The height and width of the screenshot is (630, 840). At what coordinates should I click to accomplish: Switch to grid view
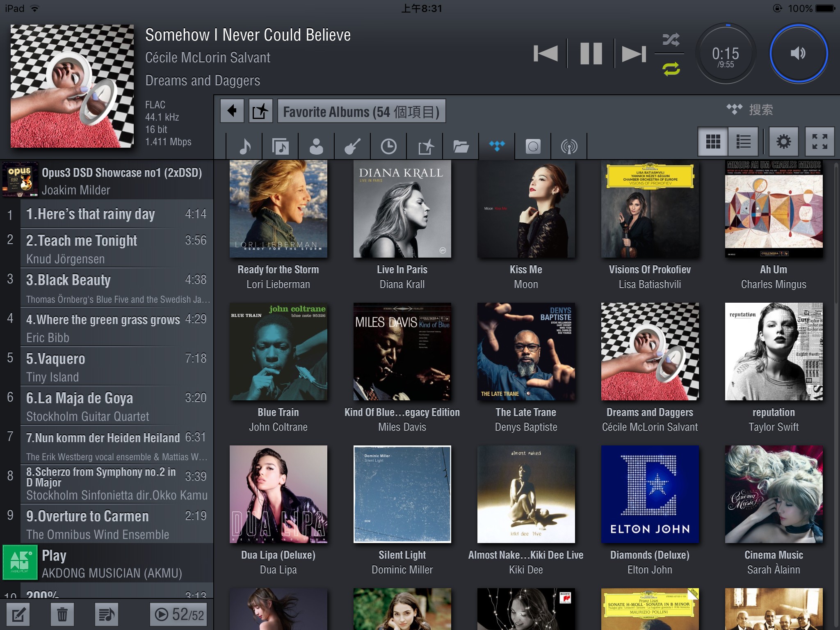click(x=713, y=142)
